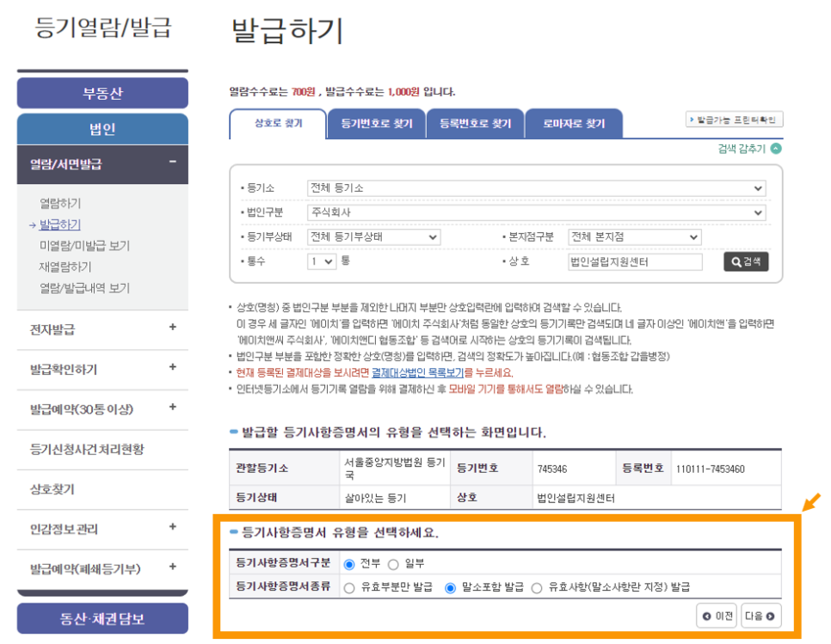Open the 부동산 sidebar section
The width and height of the screenshot is (831, 644).
(103, 93)
